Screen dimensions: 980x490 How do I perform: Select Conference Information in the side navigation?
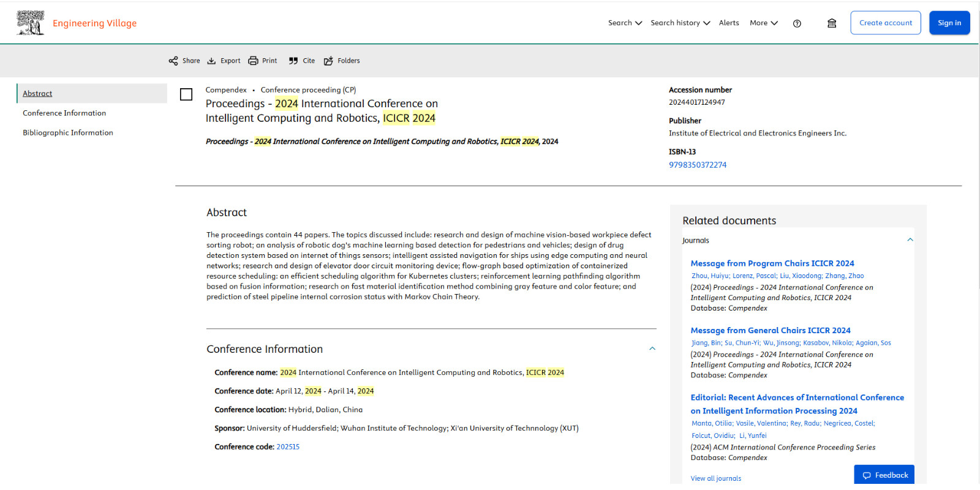click(x=64, y=113)
